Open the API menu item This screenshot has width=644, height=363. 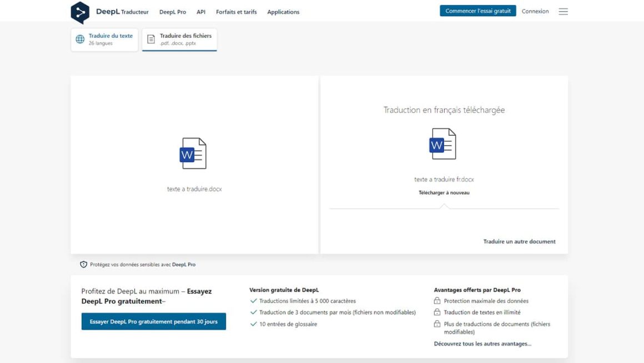[x=201, y=12]
